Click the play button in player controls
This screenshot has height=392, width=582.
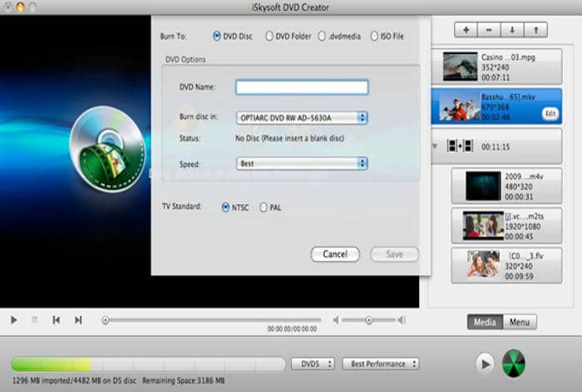tap(14, 320)
